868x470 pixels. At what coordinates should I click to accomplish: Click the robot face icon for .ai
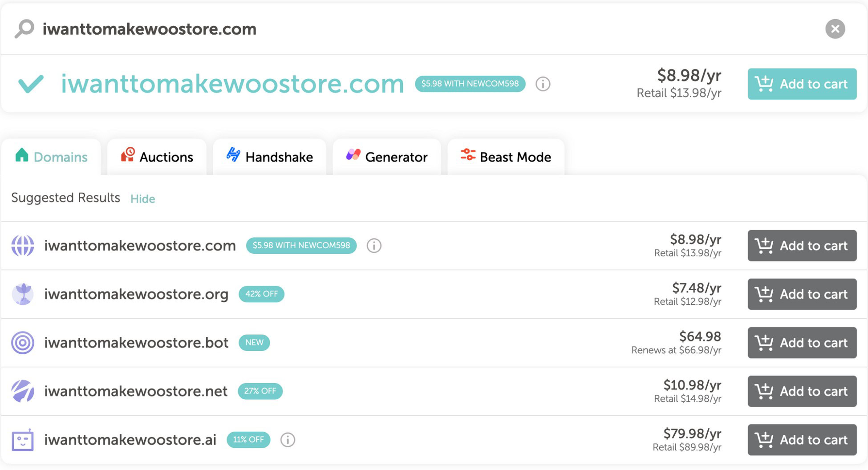point(23,440)
